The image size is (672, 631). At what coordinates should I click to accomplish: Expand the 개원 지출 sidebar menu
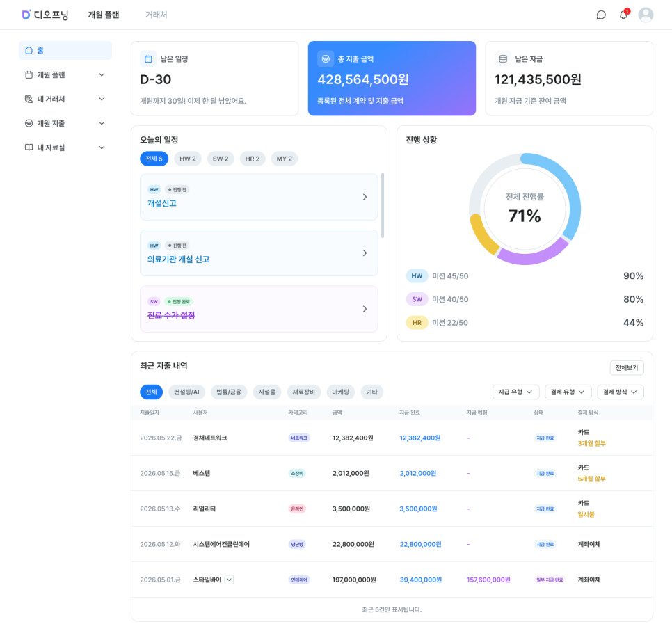[102, 123]
